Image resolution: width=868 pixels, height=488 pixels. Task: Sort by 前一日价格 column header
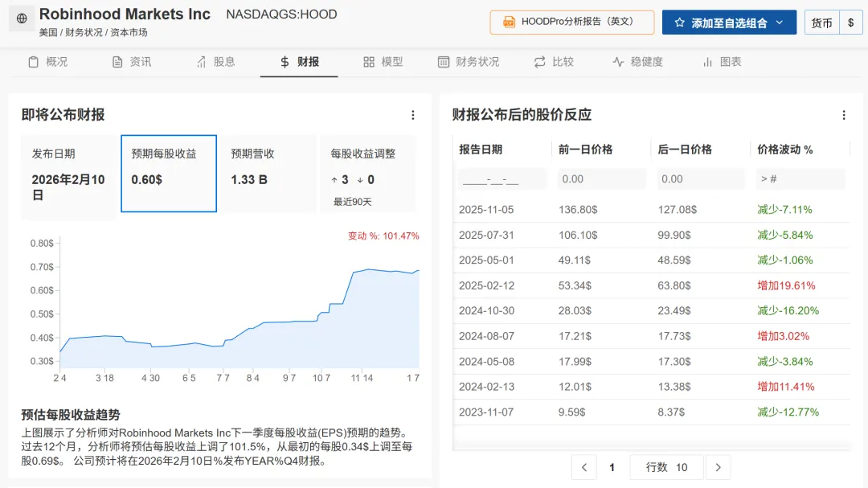click(x=585, y=150)
